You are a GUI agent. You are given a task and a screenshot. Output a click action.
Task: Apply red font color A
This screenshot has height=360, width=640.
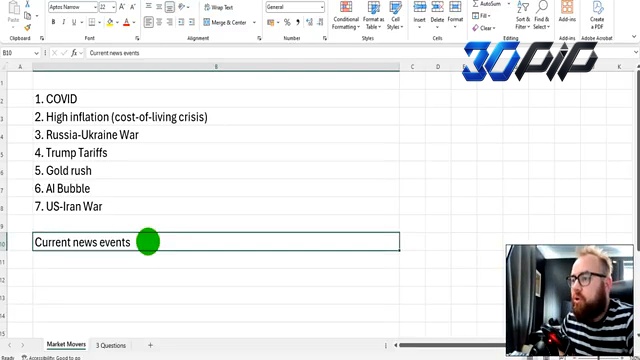[127, 22]
